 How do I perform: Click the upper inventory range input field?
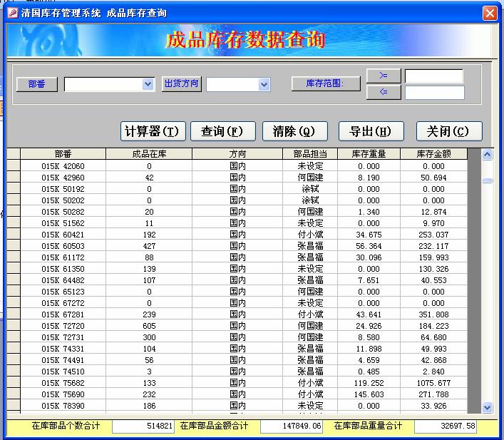pos(434,76)
